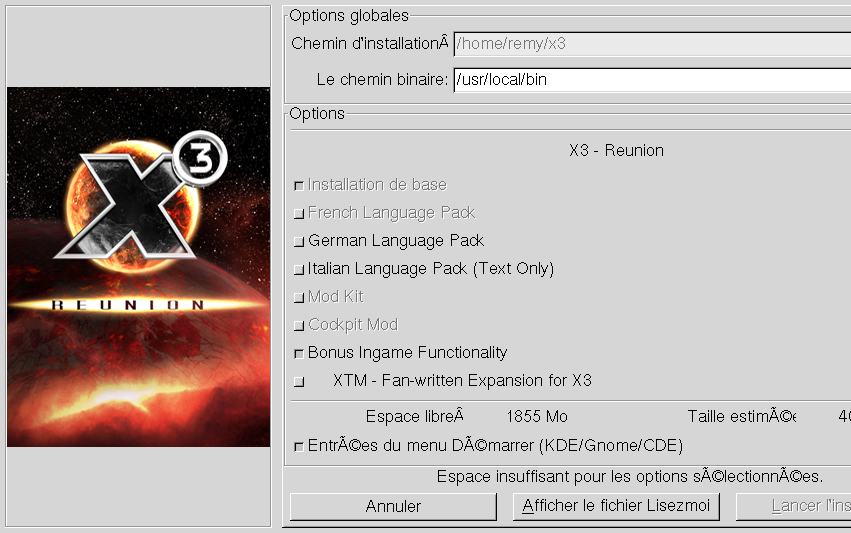Focus the Chemin d'installation path field
Screen dimensions: 851x533
[652, 44]
